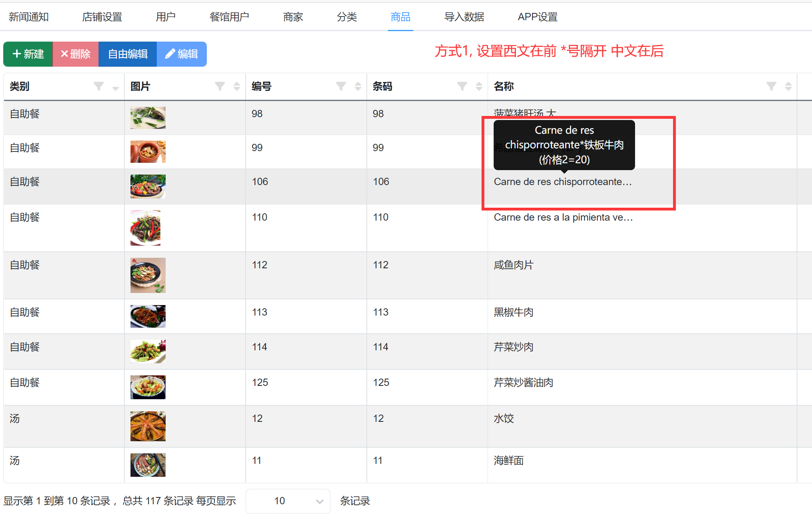Open the 黑椒牛肉 product image

click(x=148, y=316)
